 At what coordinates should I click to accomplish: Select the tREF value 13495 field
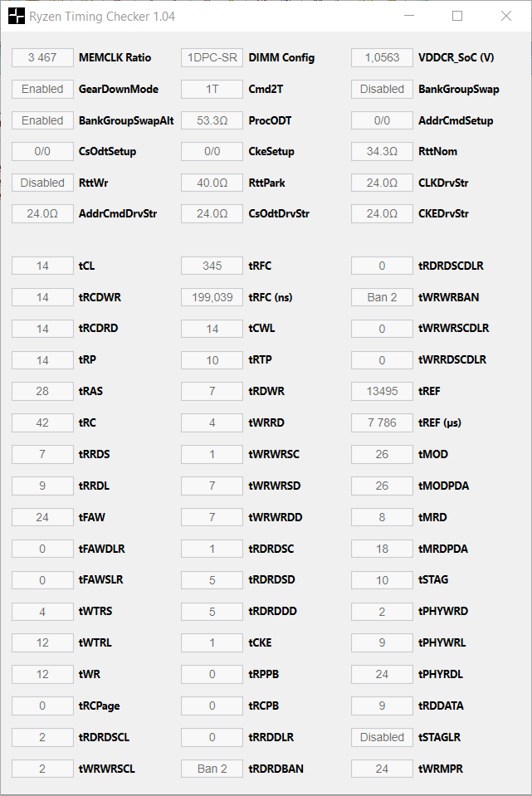(383, 392)
